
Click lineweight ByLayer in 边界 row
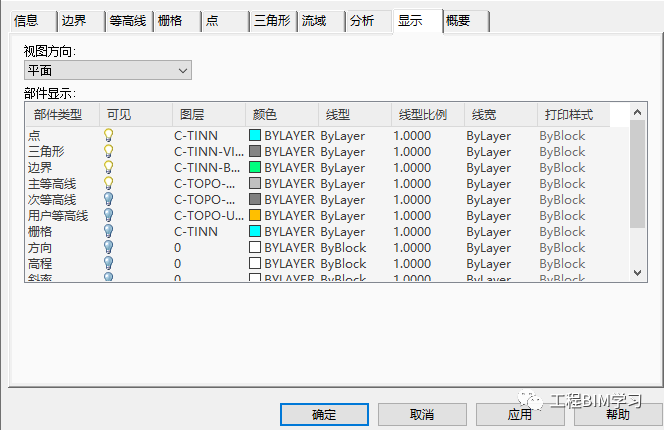[x=488, y=168]
